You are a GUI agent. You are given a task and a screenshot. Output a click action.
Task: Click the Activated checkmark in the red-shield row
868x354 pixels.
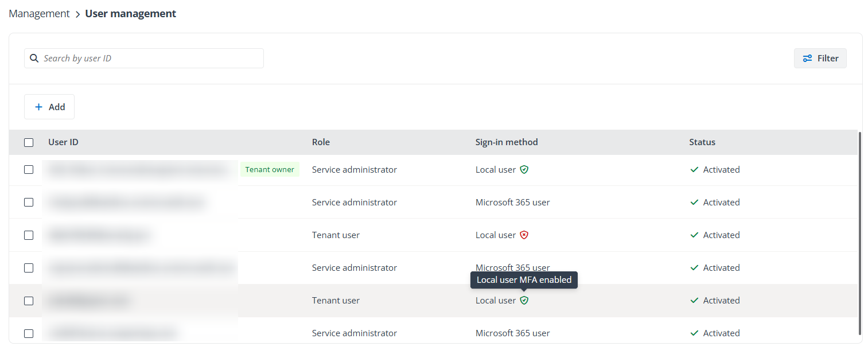point(694,235)
